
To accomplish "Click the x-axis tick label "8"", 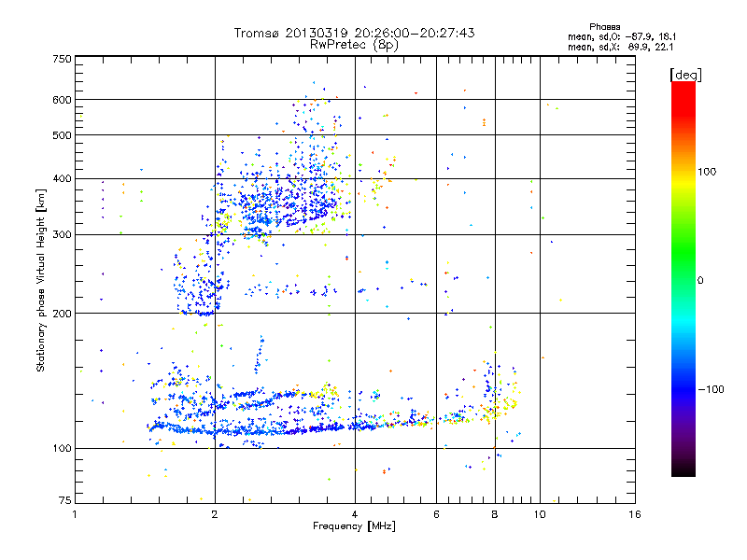I will 495,514.
